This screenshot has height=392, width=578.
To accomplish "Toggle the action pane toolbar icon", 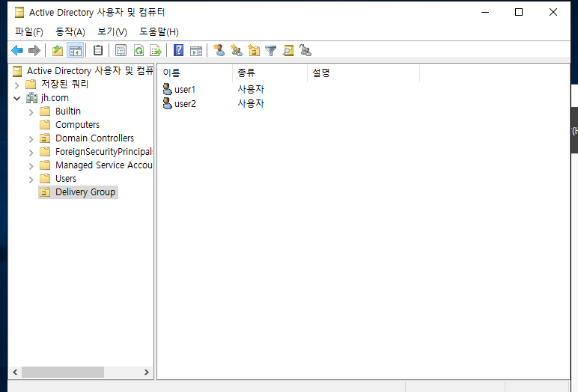I will tap(196, 50).
